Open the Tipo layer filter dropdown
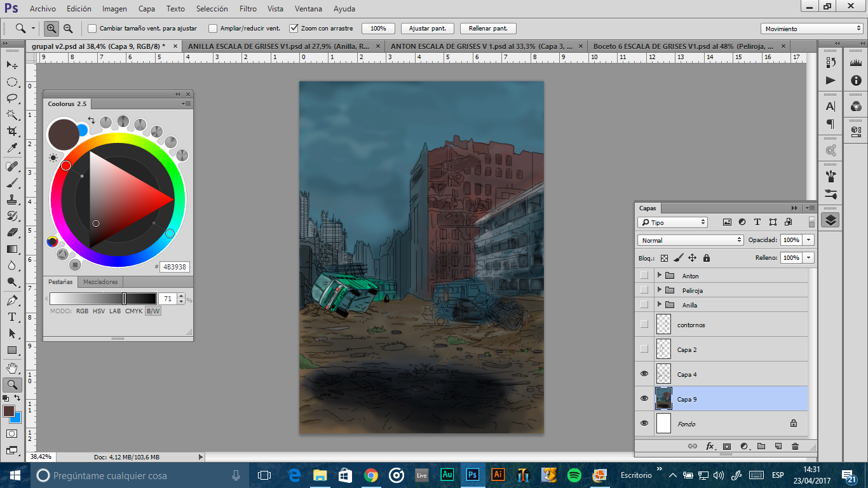The width and height of the screenshot is (868, 488). click(672, 222)
